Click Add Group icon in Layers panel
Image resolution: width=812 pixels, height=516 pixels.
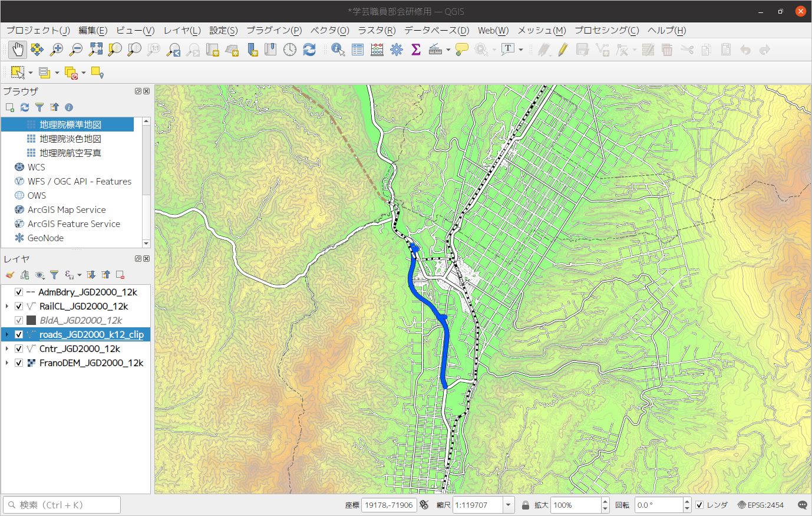tap(25, 275)
